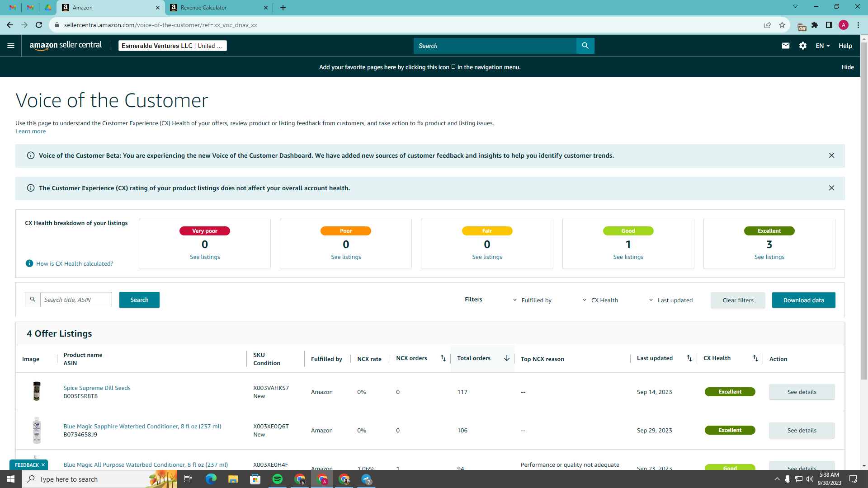Viewport: 868px width, 488px height.
Task: Open the first pinned Gmail tab
Action: pos(13,8)
